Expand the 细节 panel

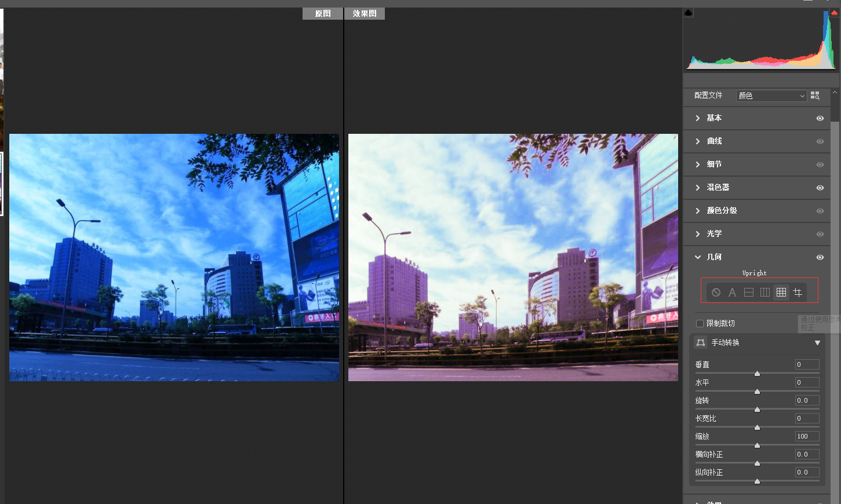(698, 165)
